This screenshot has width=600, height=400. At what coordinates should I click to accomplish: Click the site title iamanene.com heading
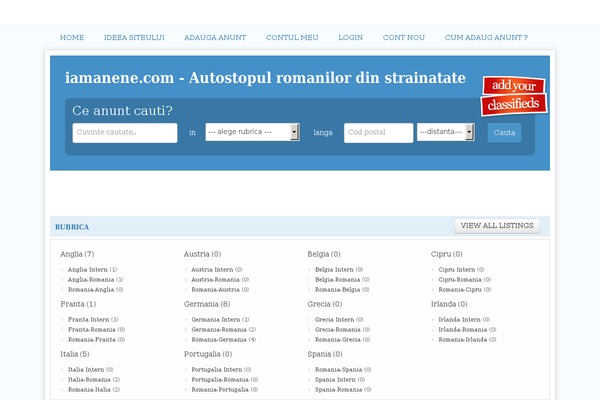tap(265, 78)
